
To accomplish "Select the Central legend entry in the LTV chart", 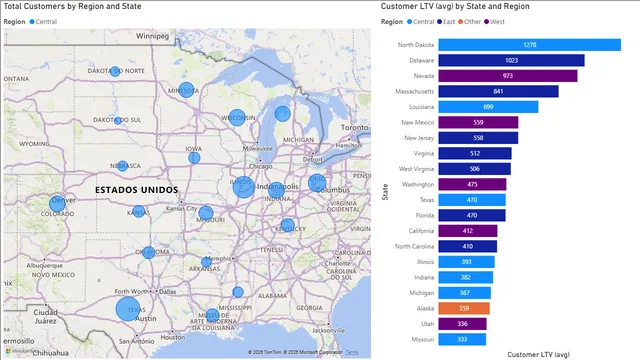I will point(420,22).
